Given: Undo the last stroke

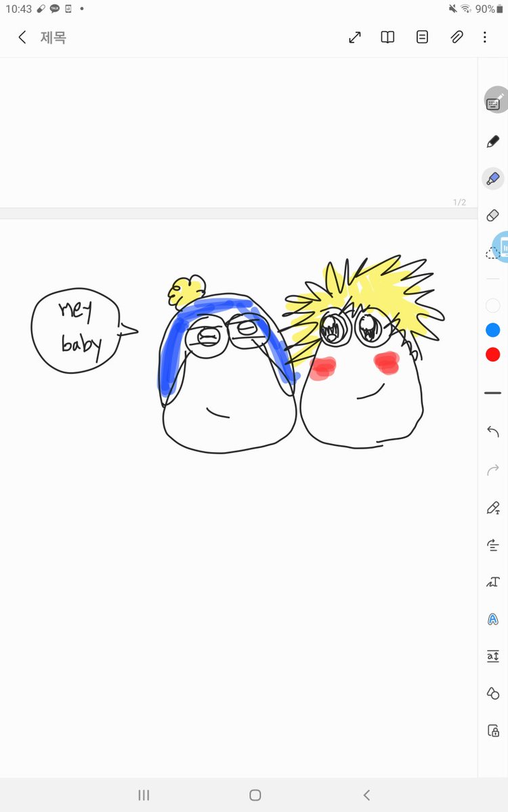Looking at the screenshot, I should (x=493, y=432).
